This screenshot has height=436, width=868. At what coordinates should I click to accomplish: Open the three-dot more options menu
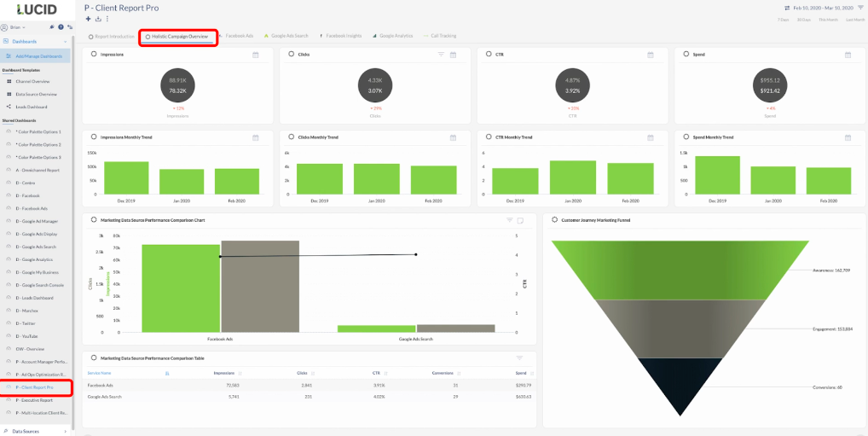tap(107, 19)
